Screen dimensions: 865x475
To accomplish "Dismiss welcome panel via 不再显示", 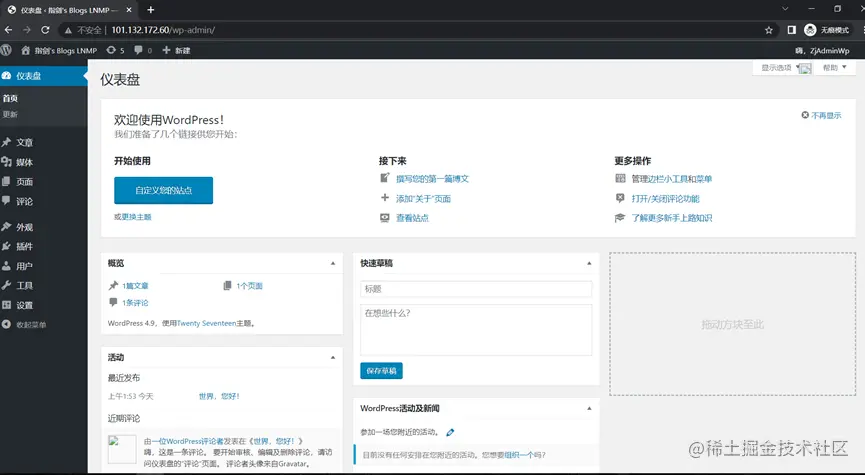I will point(821,115).
